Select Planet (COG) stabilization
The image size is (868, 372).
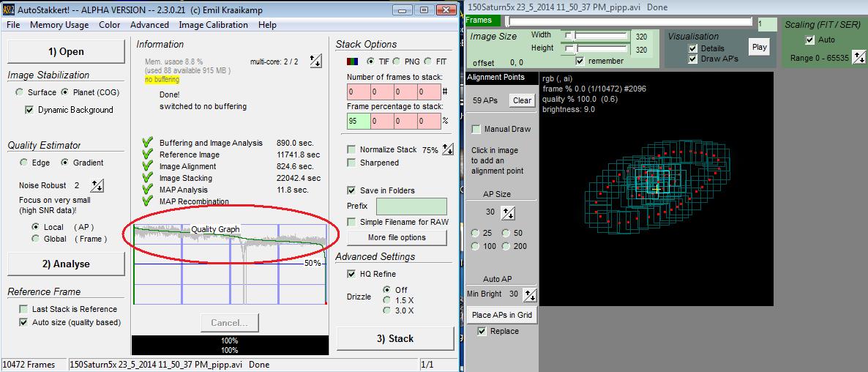click(65, 92)
